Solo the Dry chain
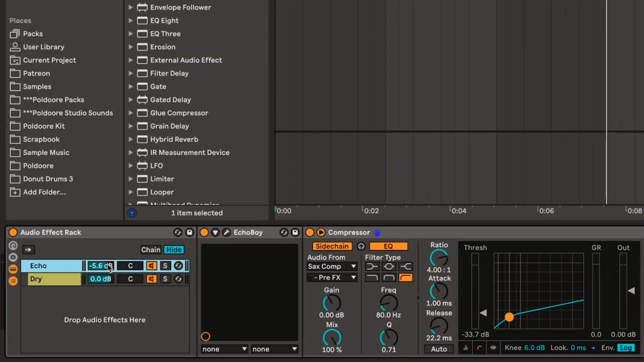The image size is (644, 362). (165, 279)
